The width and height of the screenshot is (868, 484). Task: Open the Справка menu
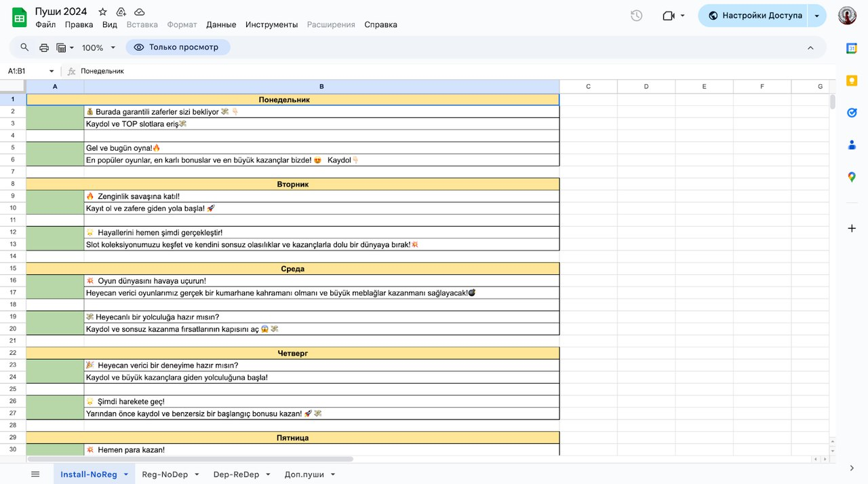pos(380,24)
